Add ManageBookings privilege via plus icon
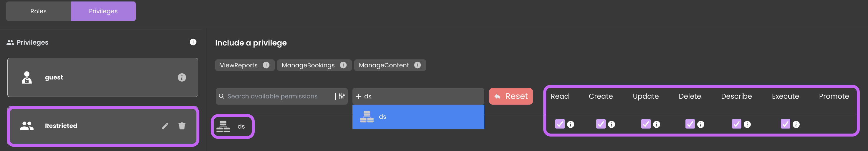This screenshot has width=868, height=151. [x=343, y=65]
